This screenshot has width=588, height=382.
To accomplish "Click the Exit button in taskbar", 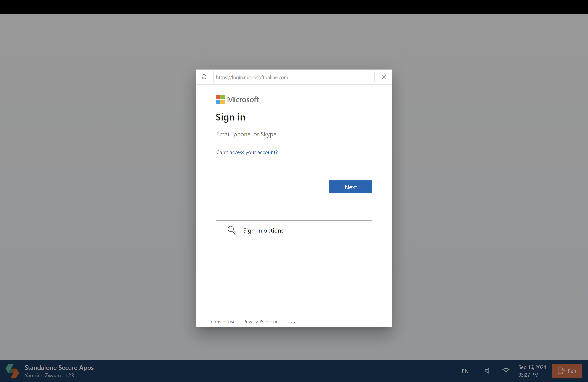I will [567, 371].
